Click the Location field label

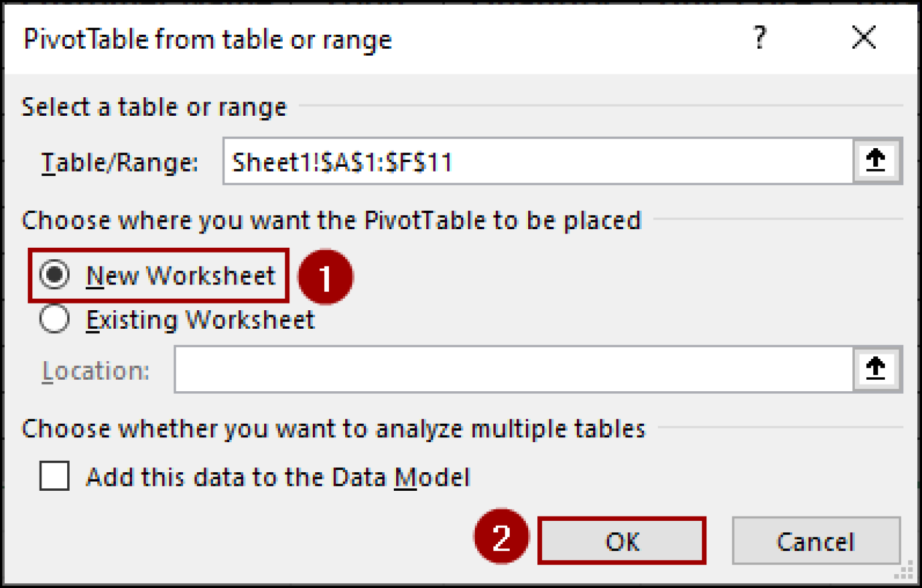(94, 370)
